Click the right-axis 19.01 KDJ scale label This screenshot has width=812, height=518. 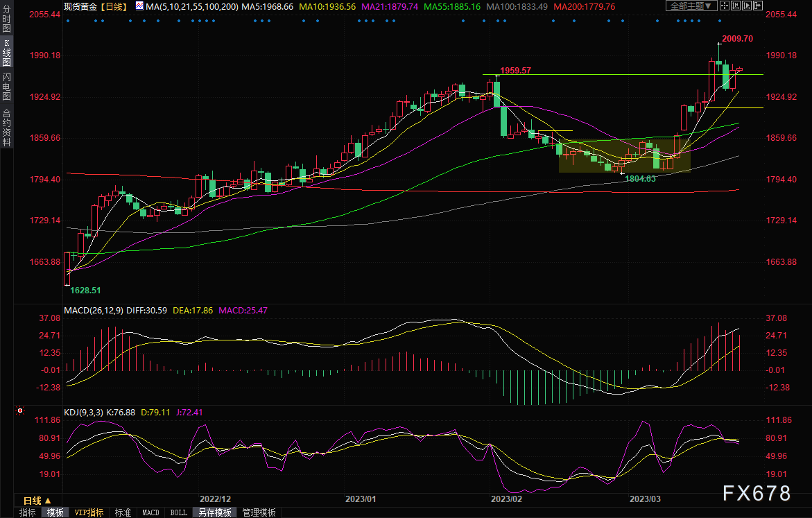[776, 474]
